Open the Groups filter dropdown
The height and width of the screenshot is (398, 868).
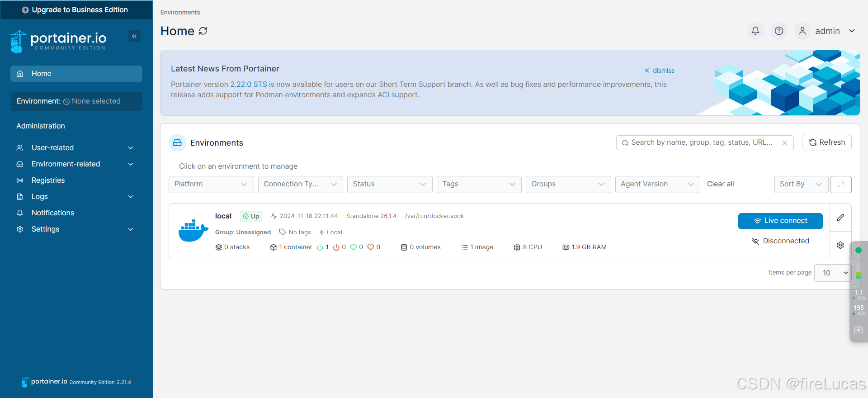(x=568, y=185)
